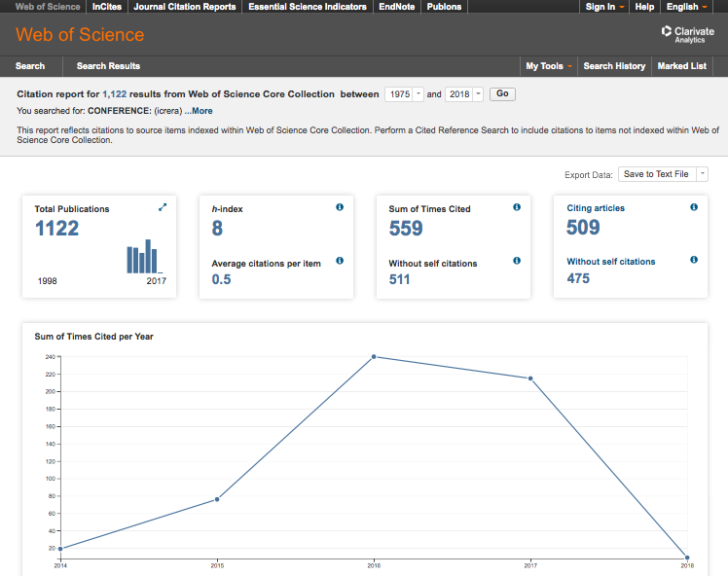Open Journal Citation Reports

[185, 7]
